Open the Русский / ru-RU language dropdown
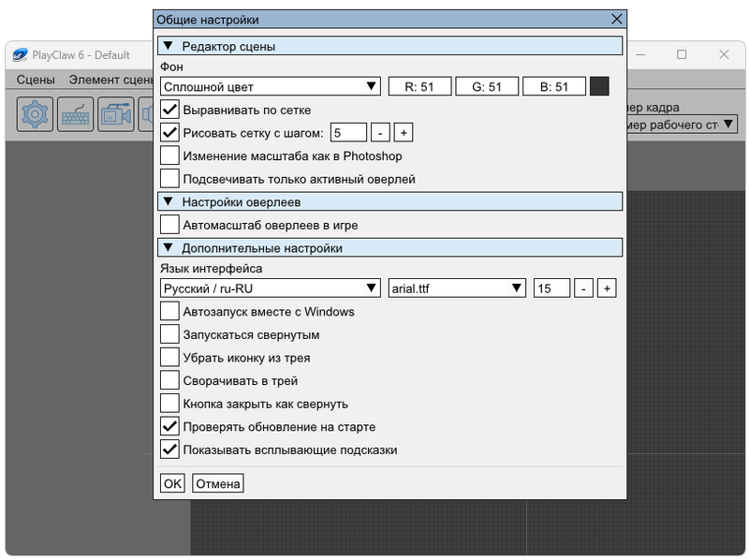 [271, 288]
